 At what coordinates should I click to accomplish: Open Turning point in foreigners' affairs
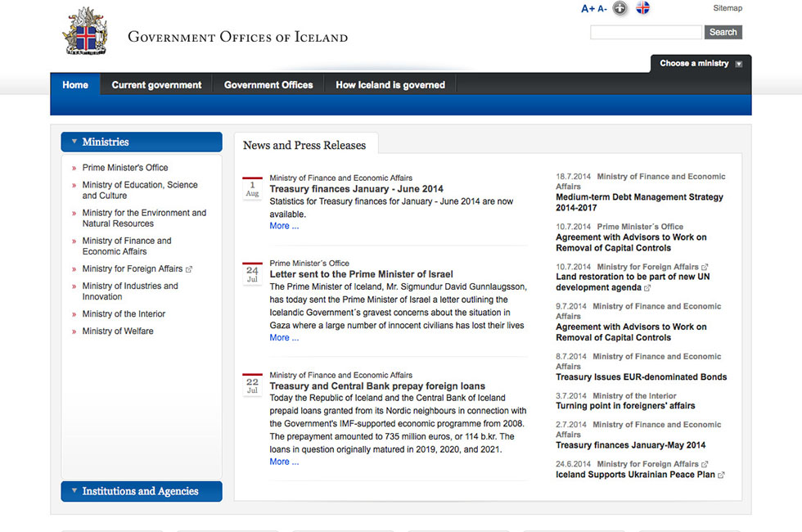(625, 406)
